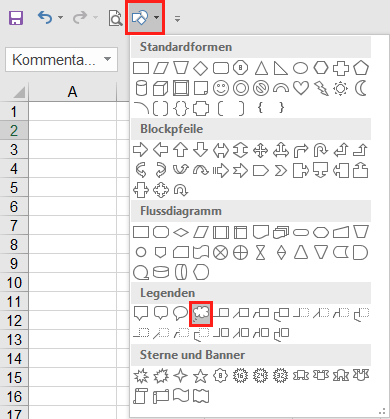The height and width of the screenshot is (419, 390).
Task: Click the select-all corner triangle
Action: click(19, 92)
